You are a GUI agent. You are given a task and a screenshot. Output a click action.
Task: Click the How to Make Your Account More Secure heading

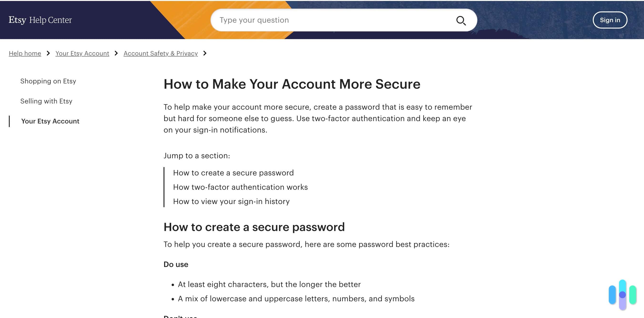coord(292,84)
